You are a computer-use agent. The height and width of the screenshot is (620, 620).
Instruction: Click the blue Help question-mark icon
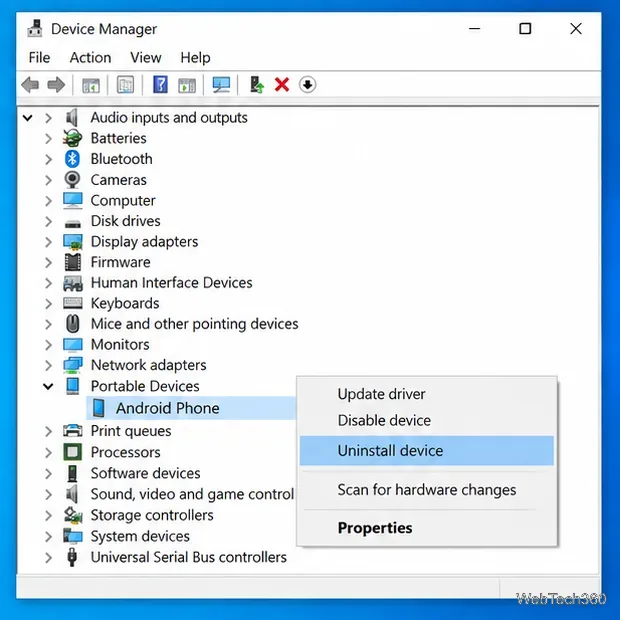pyautogui.click(x=160, y=85)
